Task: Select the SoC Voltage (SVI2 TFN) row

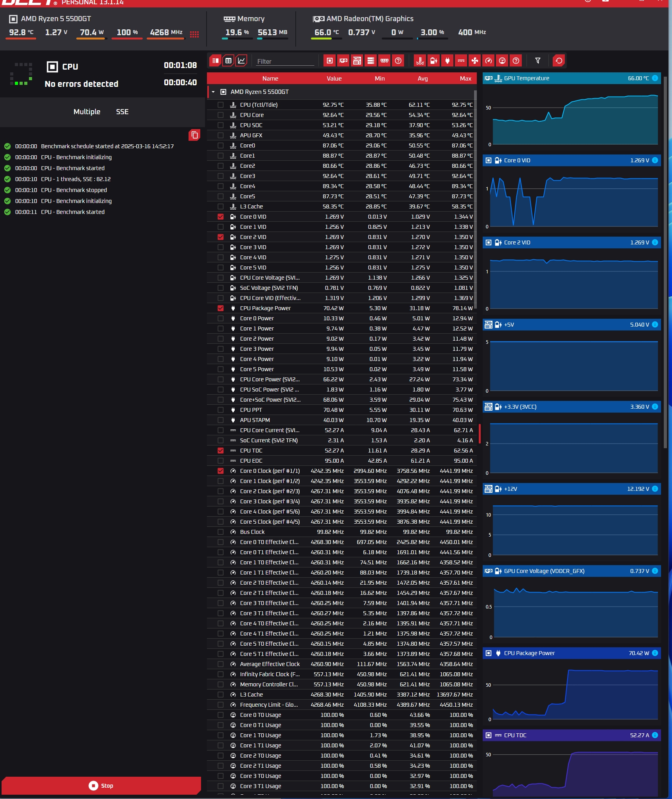Action: click(341, 288)
